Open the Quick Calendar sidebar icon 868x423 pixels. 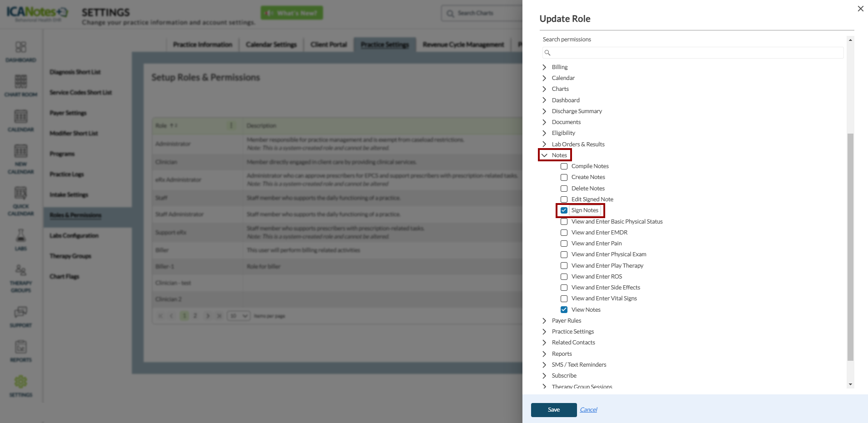(x=21, y=193)
